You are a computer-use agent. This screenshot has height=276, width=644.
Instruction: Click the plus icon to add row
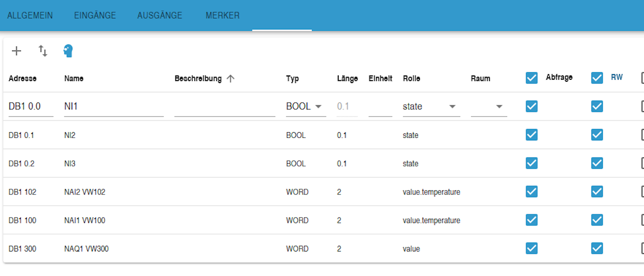click(17, 51)
